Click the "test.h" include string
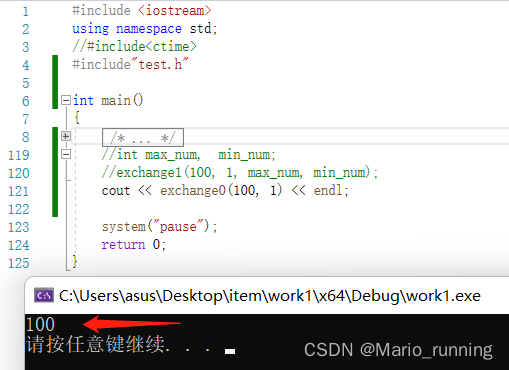 coord(160,64)
